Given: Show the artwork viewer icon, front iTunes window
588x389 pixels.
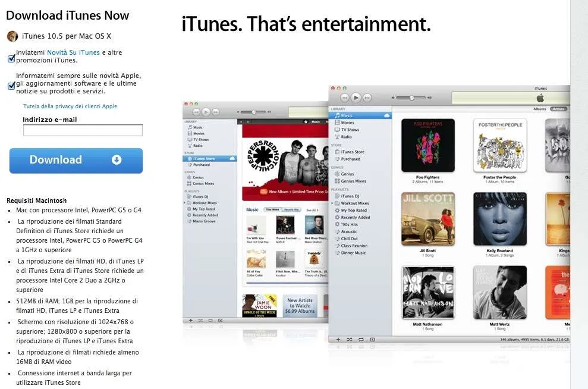Looking at the screenshot, I should coord(372,340).
